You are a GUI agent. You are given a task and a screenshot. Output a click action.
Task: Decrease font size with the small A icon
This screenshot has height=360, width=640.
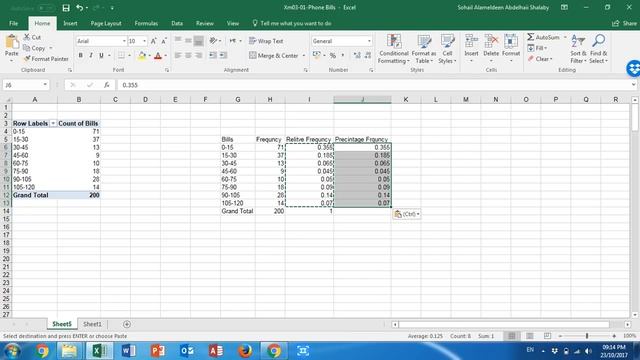coord(164,41)
